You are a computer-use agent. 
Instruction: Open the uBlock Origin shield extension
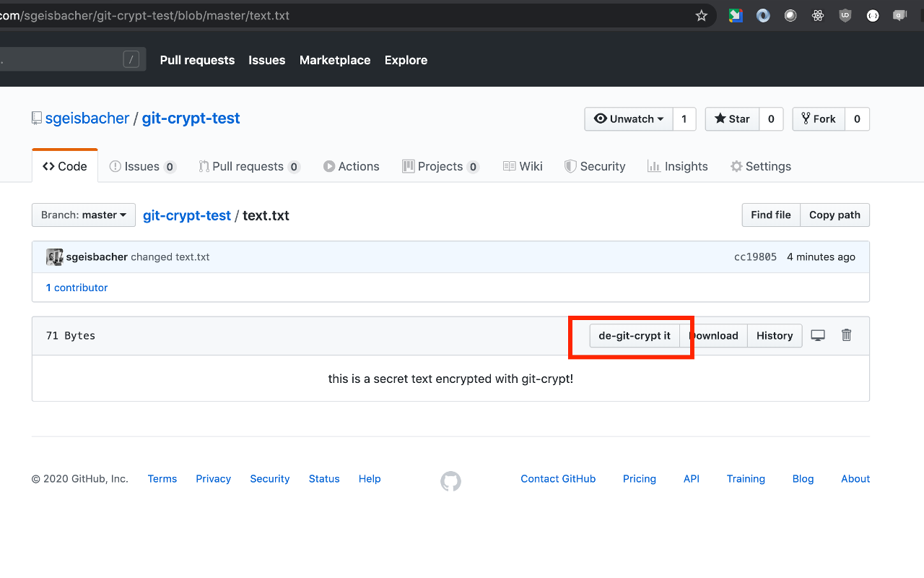pyautogui.click(x=845, y=15)
